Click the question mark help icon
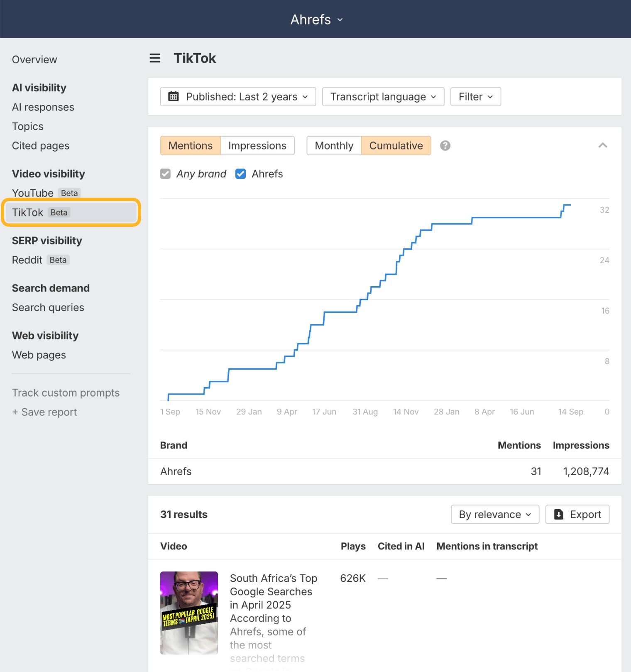 pyautogui.click(x=445, y=146)
